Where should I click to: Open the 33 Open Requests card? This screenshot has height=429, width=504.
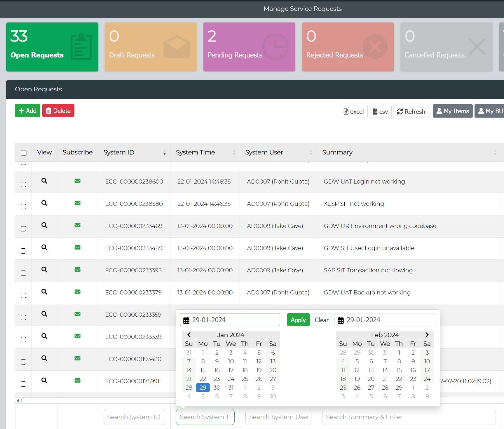point(52,47)
